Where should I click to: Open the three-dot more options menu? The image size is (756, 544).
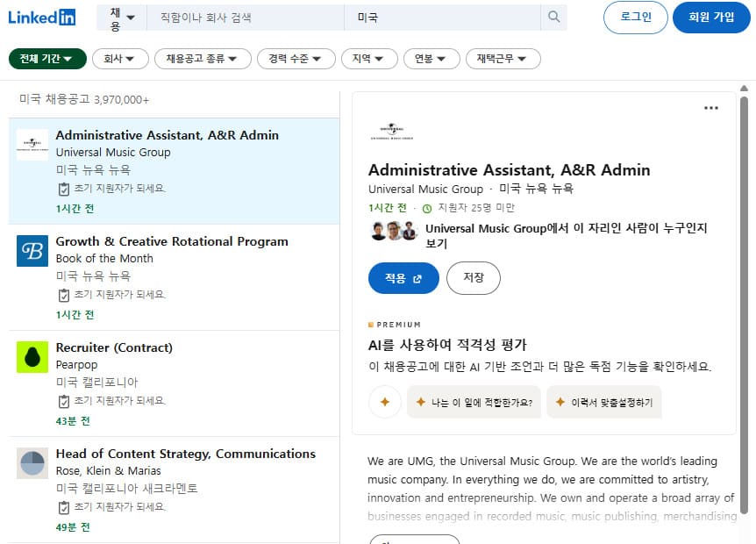[x=711, y=108]
